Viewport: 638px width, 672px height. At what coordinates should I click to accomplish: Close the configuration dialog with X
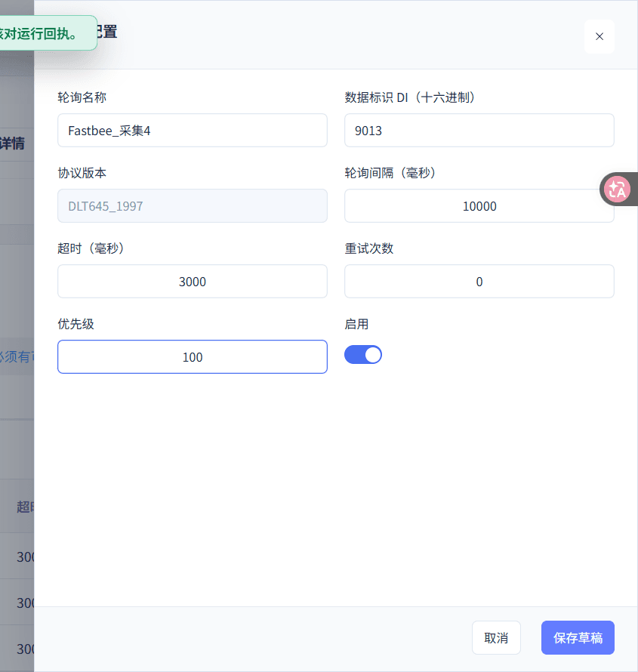tap(599, 36)
